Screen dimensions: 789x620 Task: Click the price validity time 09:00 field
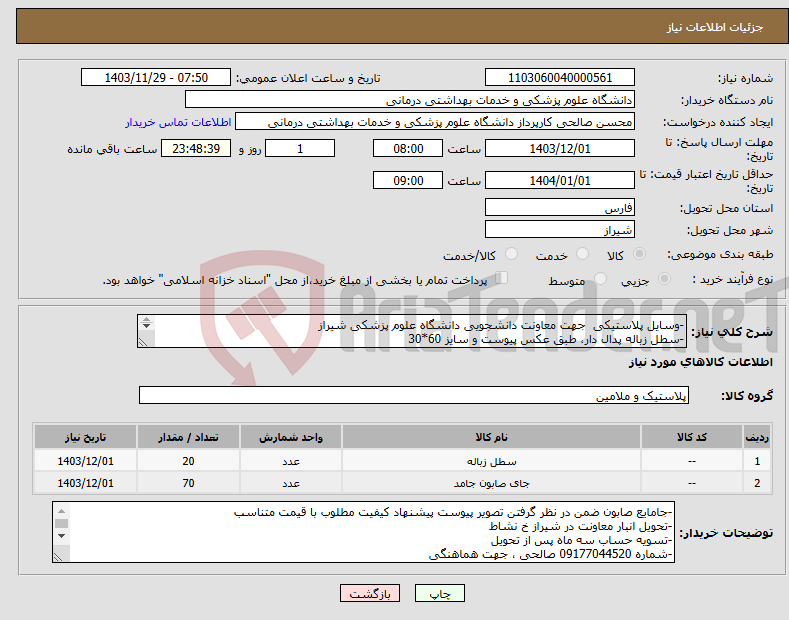(x=408, y=180)
